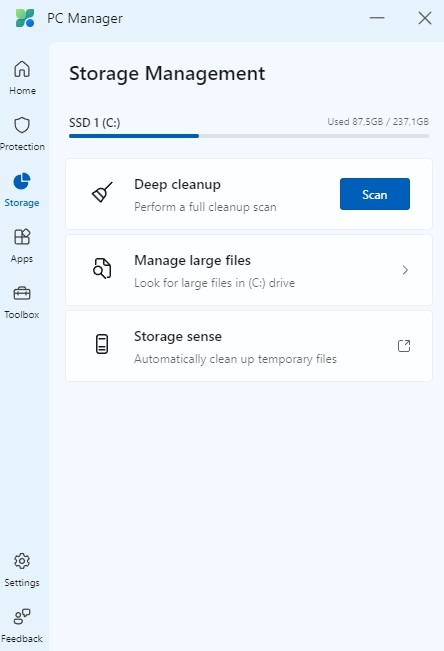Click the Manage large files search icon
444x651 pixels.
(102, 268)
